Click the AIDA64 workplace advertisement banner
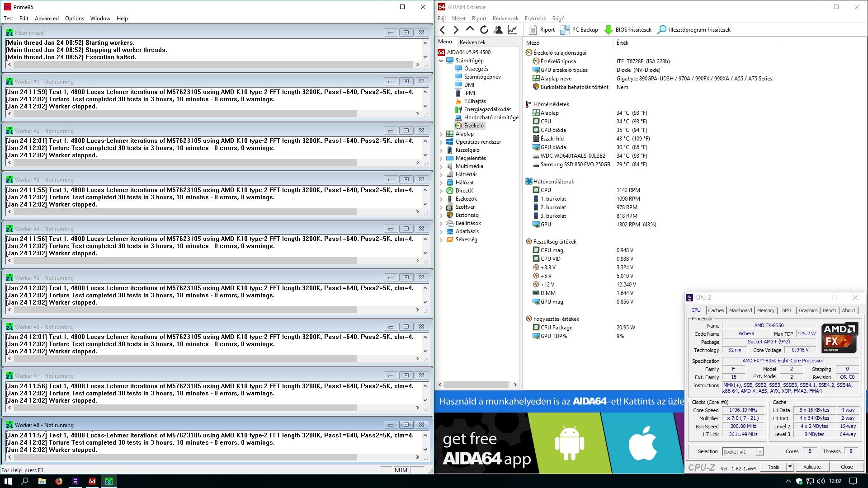Image resolution: width=868 pixels, height=488 pixels. (559, 401)
